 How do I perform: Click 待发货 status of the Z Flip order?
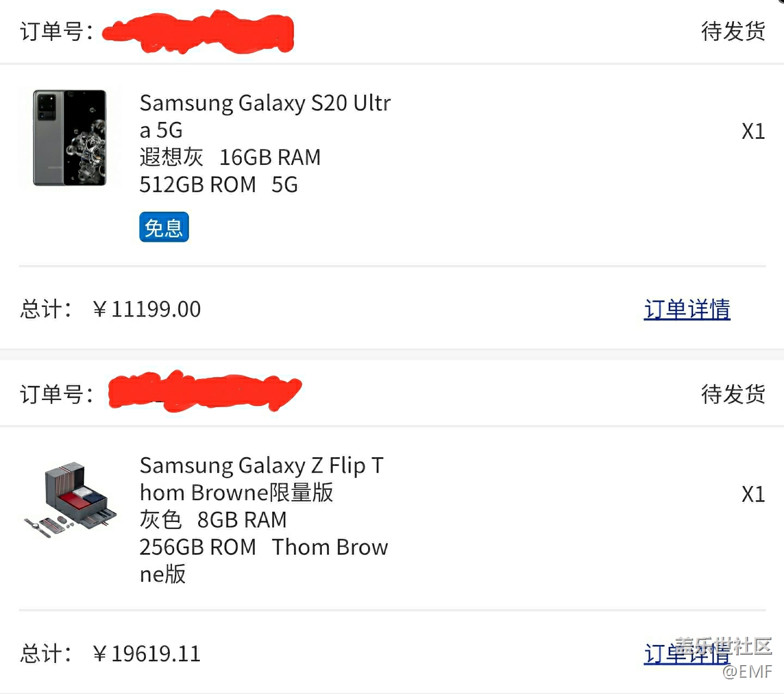click(x=733, y=394)
